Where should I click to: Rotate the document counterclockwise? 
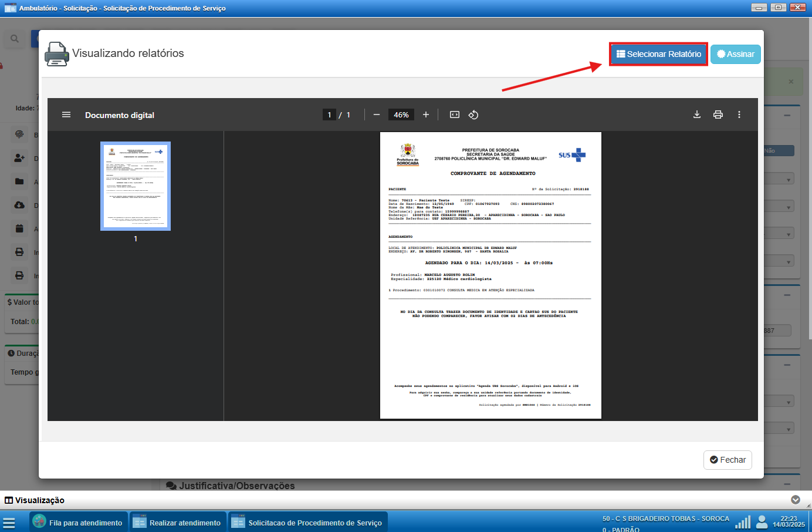point(473,115)
